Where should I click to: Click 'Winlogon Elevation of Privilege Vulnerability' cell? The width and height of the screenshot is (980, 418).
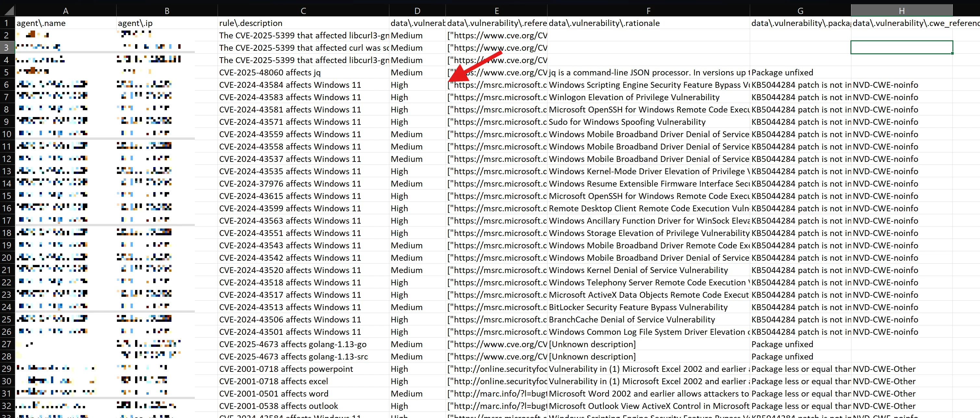pyautogui.click(x=649, y=97)
